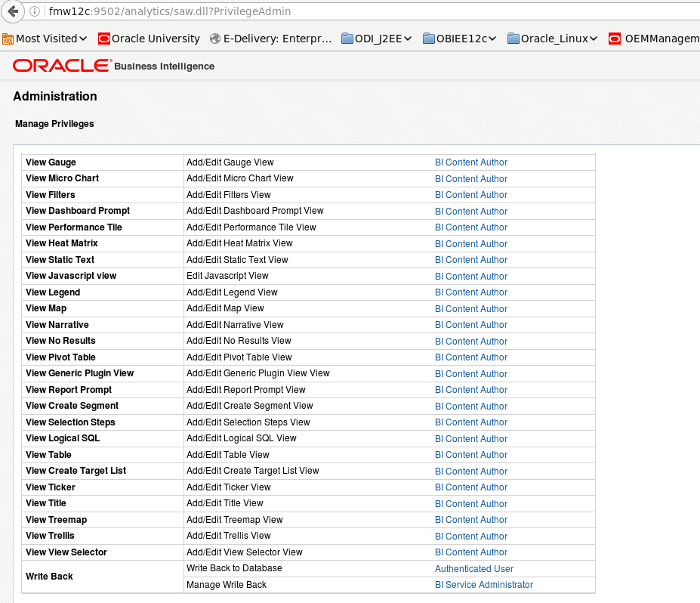Click 'View Trellis' row label

pyautogui.click(x=50, y=536)
